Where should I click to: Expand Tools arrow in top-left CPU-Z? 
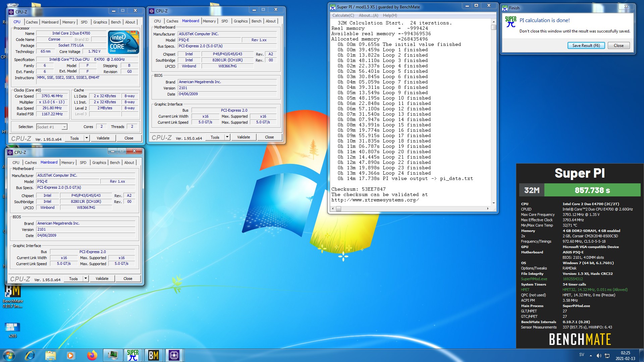tap(87, 138)
